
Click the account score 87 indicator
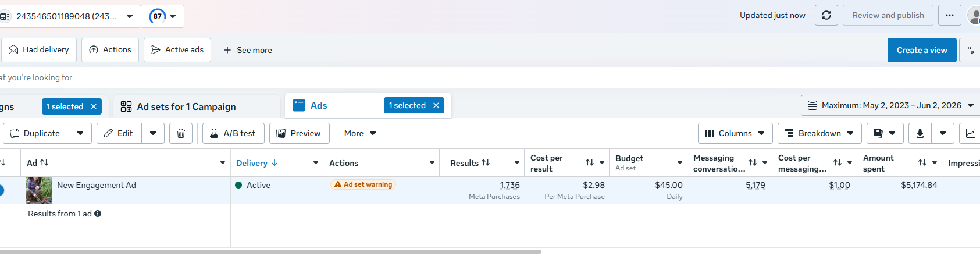tap(157, 16)
